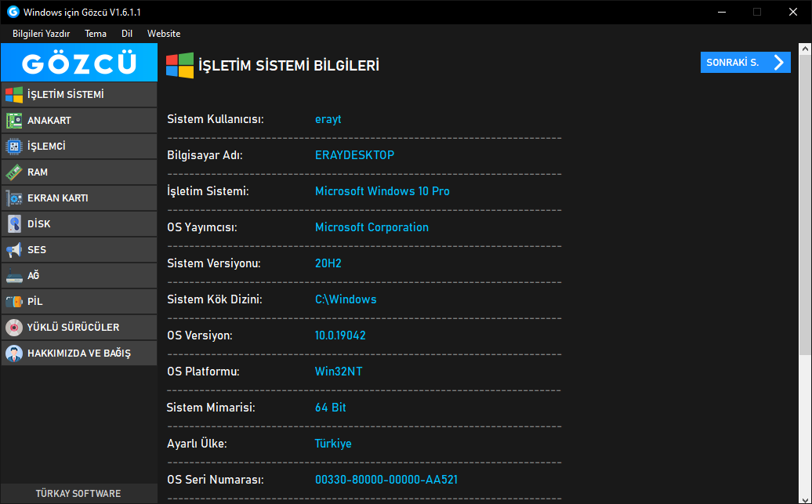Viewport: 812px width, 504px height.
Task: Click the root directory value C:\Windows
Action: [x=346, y=299]
